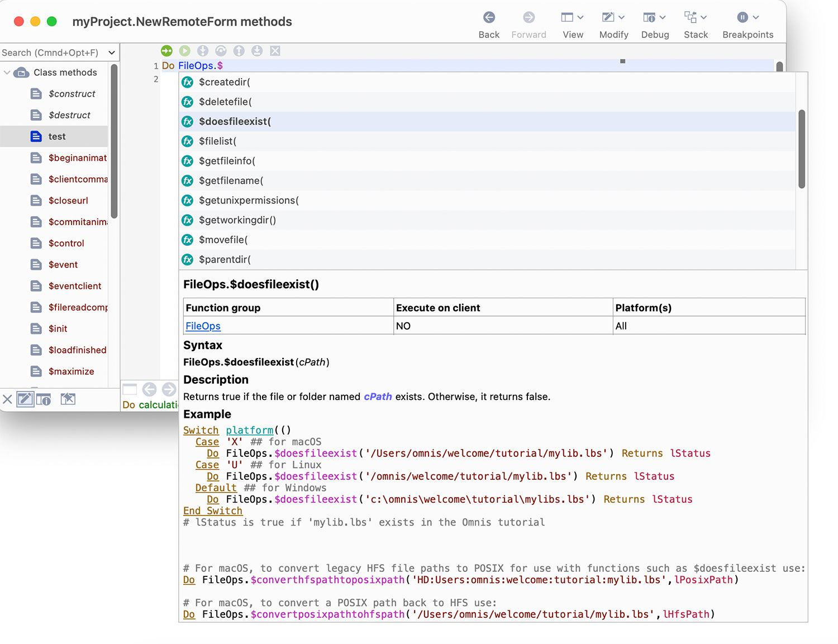Click the green Go debug icon

pyautogui.click(x=166, y=50)
